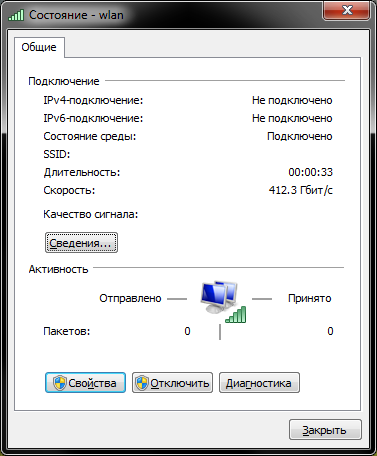The image size is (377, 456).
Task: Open connection details with Сведения button
Action: (81, 243)
